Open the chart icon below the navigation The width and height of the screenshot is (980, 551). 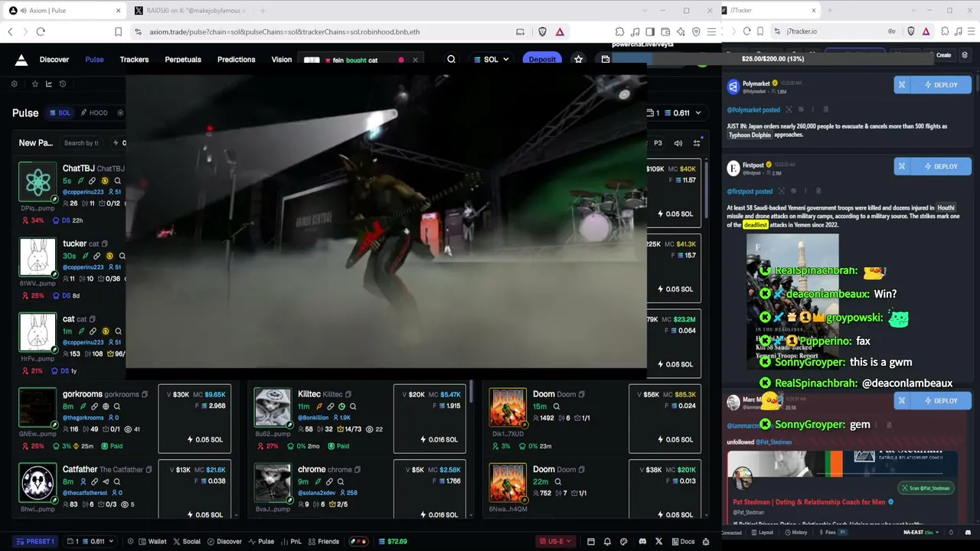click(49, 84)
